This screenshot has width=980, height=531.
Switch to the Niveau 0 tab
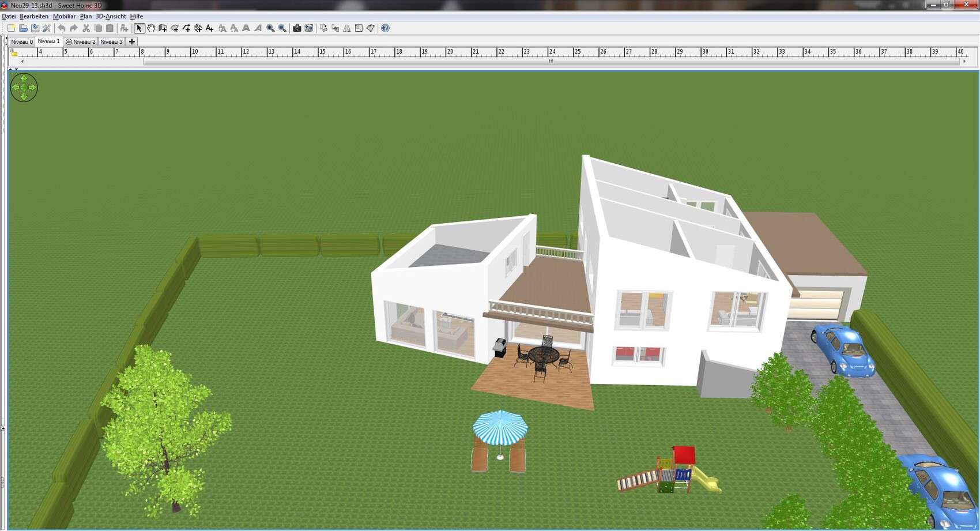tap(22, 42)
